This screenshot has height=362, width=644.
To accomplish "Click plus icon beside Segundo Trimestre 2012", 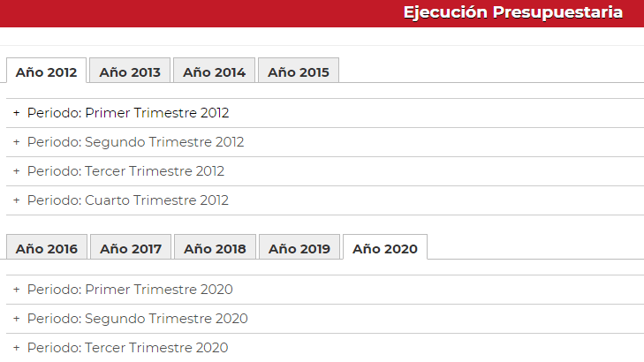I will pos(17,142).
